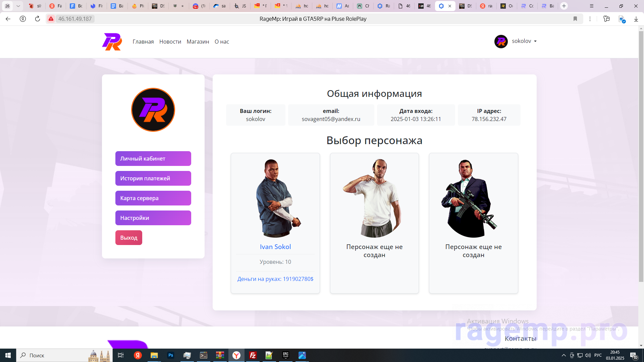Click the Выход logout button
The width and height of the screenshot is (644, 362).
tap(129, 238)
